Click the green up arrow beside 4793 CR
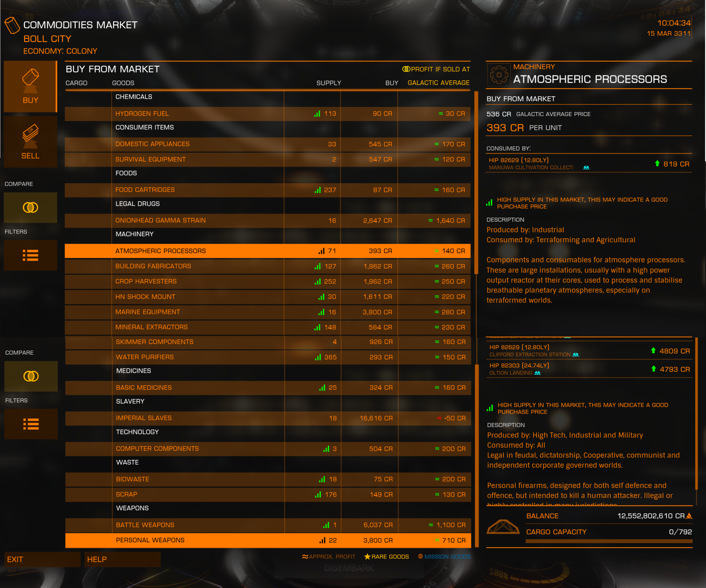706x588 pixels. (653, 369)
